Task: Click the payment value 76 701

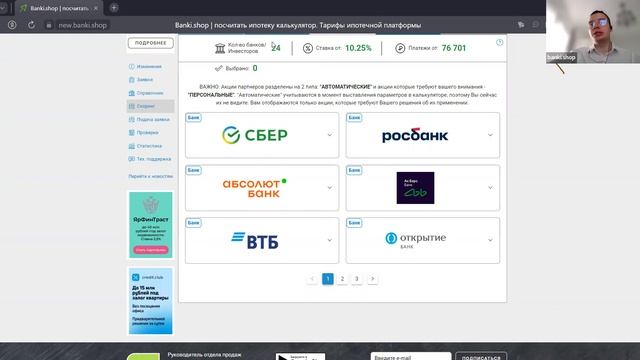Action: click(x=453, y=48)
